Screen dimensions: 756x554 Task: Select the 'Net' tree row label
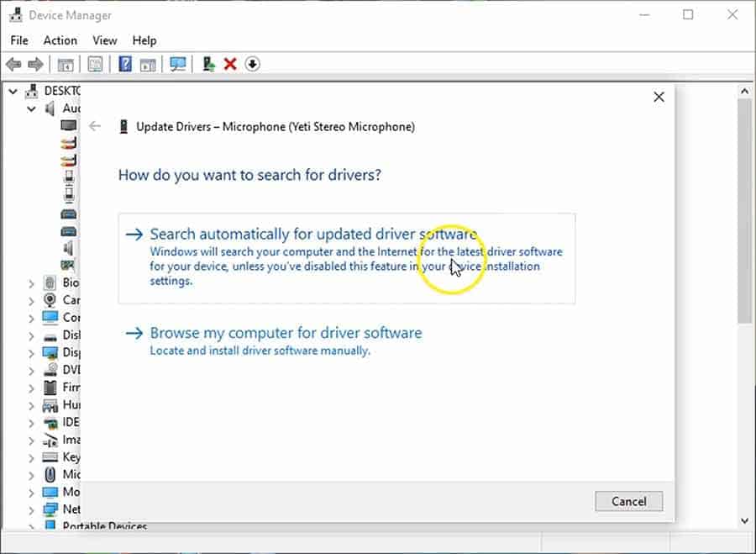click(71, 509)
